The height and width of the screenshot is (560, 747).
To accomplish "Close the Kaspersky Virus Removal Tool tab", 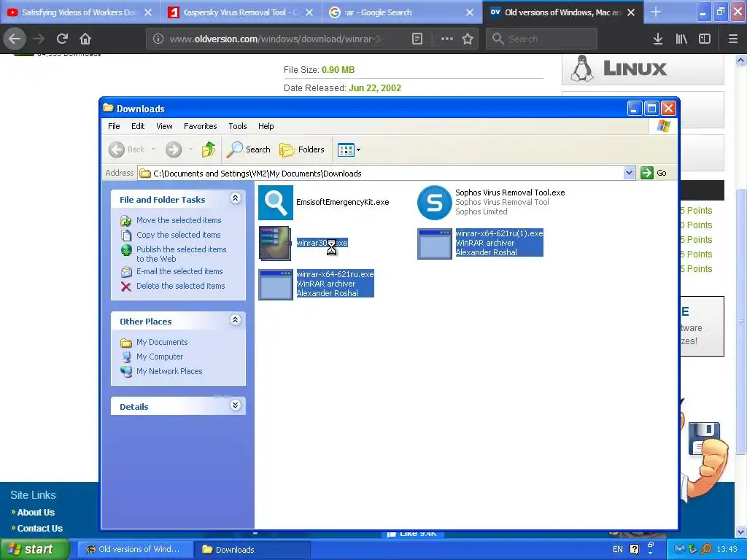I will (309, 12).
